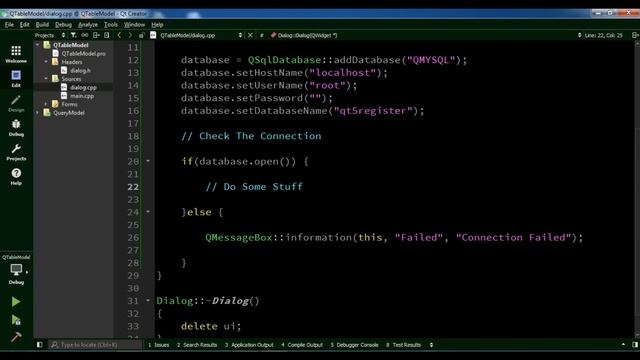Toggle file writable lock icon
The image size is (640, 360).
pos(141,36)
